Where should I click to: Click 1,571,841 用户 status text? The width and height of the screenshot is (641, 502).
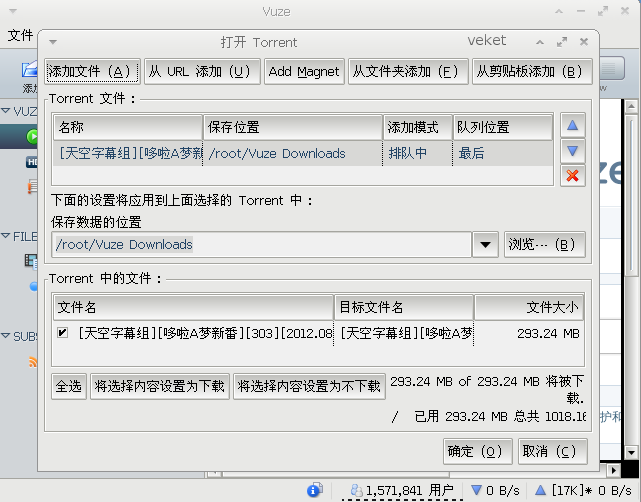click(410, 490)
